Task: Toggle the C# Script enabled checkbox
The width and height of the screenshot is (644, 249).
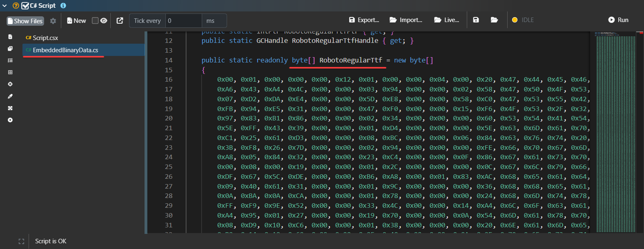Action: (x=25, y=6)
